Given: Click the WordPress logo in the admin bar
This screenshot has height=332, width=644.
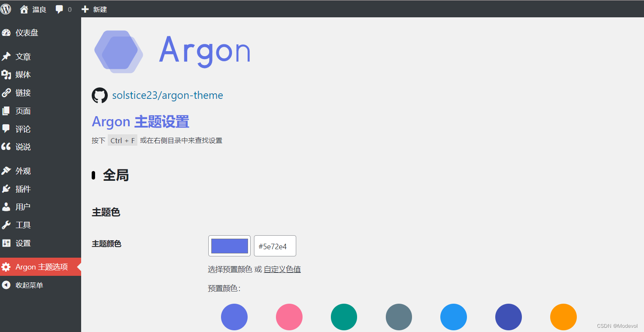Looking at the screenshot, I should [x=5, y=9].
